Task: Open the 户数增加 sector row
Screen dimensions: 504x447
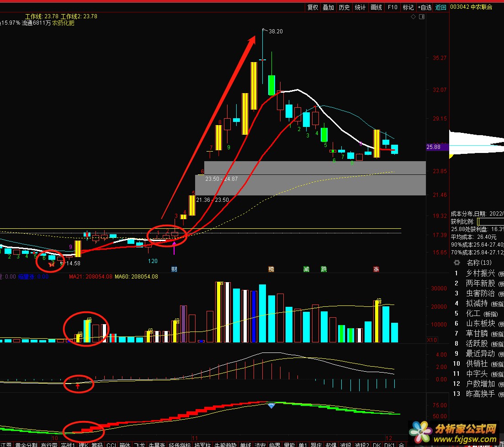Action: click(x=478, y=384)
